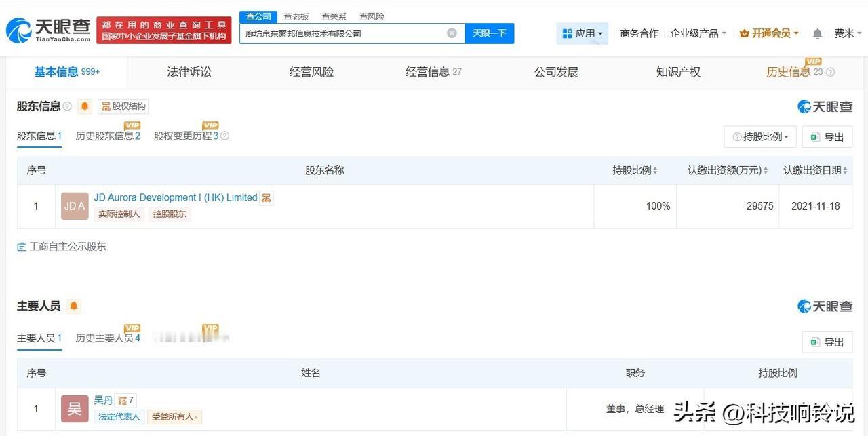The width and height of the screenshot is (868, 436).
Task: Click 法定代表人 tag
Action: [x=119, y=417]
